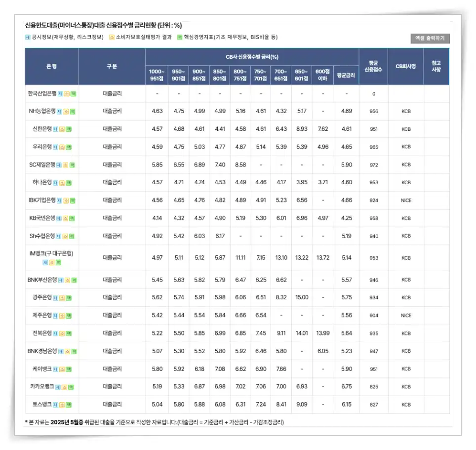Click NICE in 제주은행 row
Viewport: 476px width, 450px height.
[406, 316]
